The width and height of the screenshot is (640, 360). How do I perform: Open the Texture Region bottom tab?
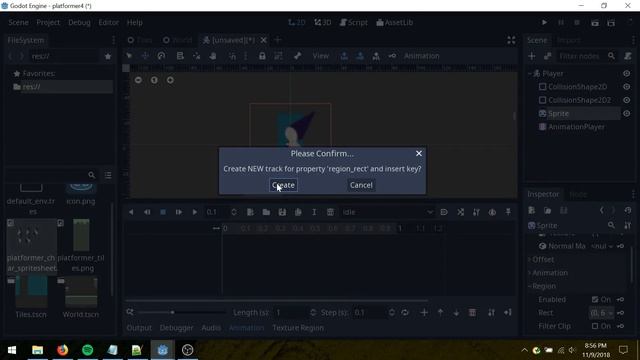coord(298,328)
